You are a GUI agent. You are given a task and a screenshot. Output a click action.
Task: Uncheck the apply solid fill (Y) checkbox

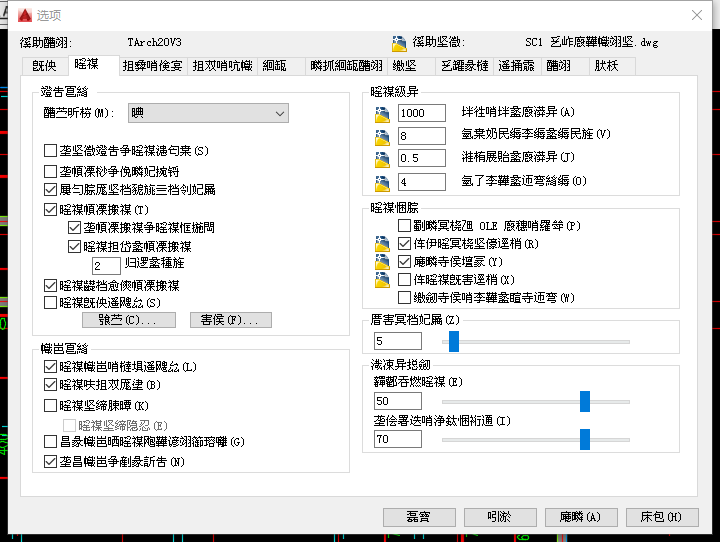click(x=404, y=262)
